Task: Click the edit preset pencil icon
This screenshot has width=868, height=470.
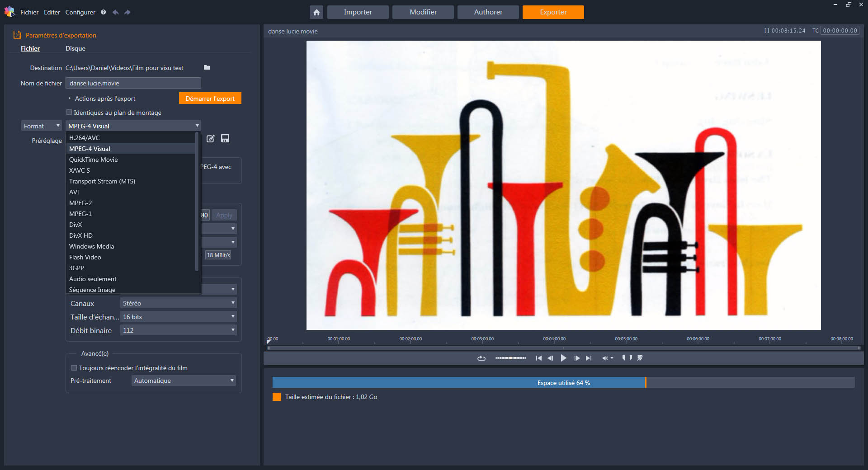Action: tap(211, 139)
